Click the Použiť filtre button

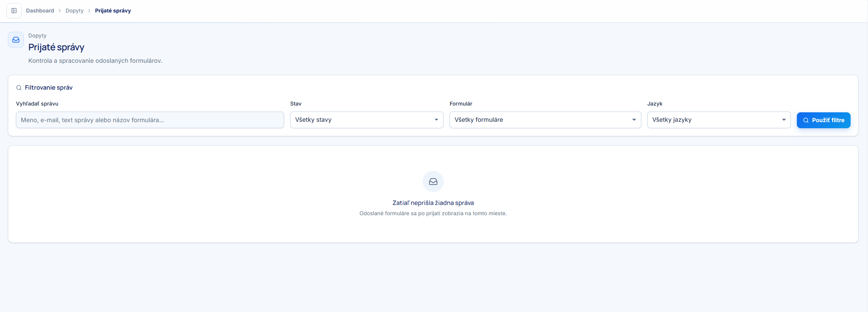point(823,120)
